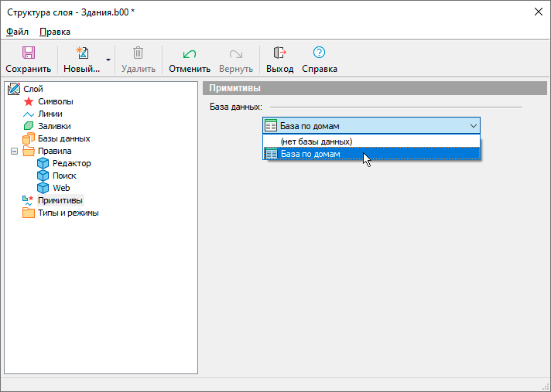551x392 pixels.
Task: Select the root Слой node icon
Action: pos(13,89)
